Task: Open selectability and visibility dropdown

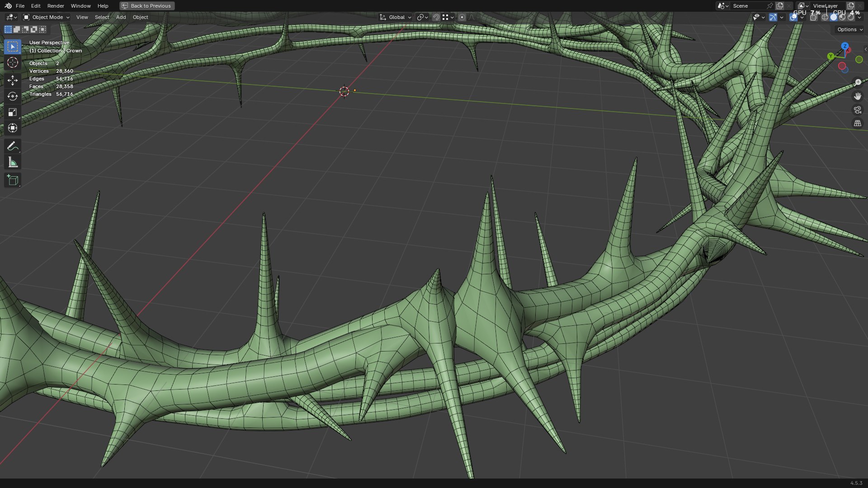Action: pyautogui.click(x=758, y=17)
